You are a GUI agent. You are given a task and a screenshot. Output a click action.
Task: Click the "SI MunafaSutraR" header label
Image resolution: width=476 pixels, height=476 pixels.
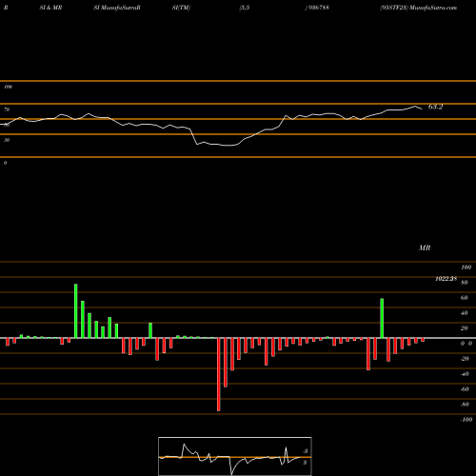point(117,8)
